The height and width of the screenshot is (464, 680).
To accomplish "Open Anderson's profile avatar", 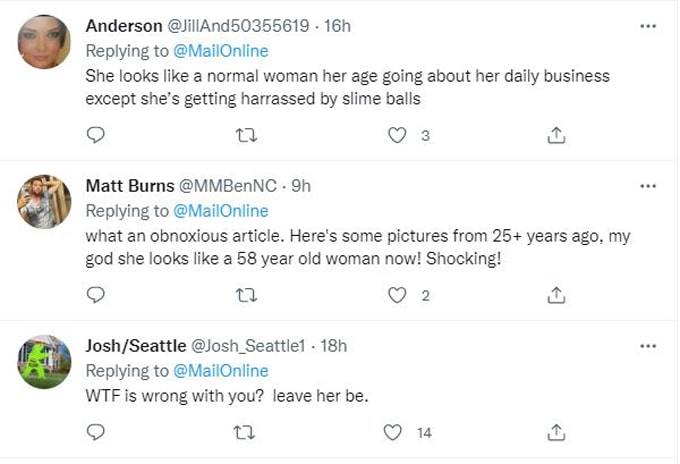I will [45, 42].
